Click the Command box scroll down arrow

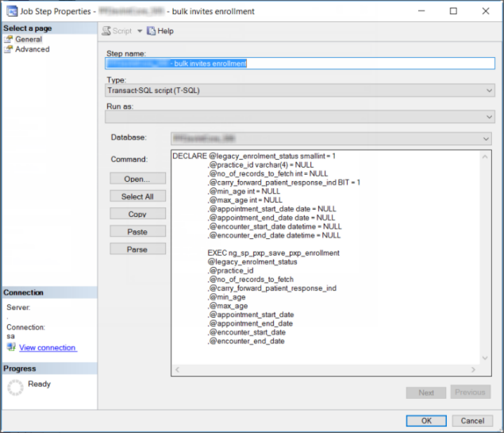coord(485,358)
